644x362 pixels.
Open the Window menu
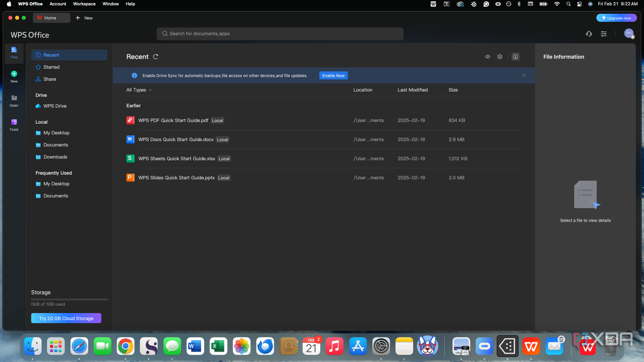[x=111, y=4]
